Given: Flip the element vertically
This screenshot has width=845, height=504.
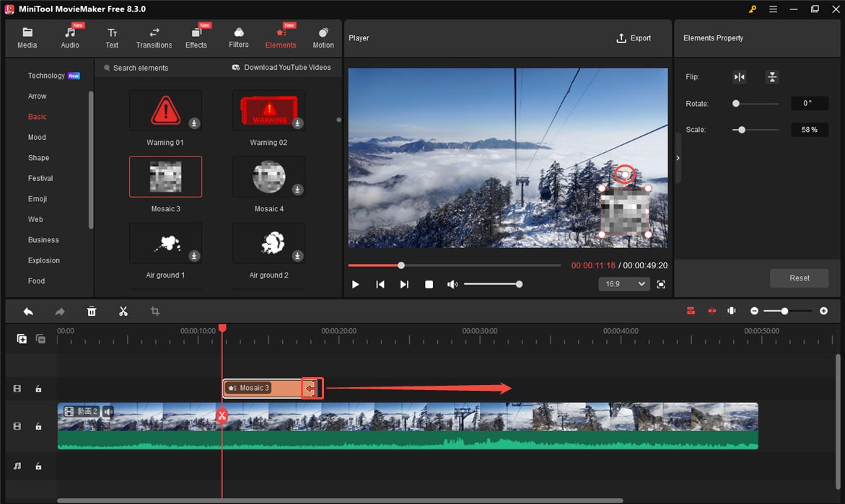Looking at the screenshot, I should point(772,77).
